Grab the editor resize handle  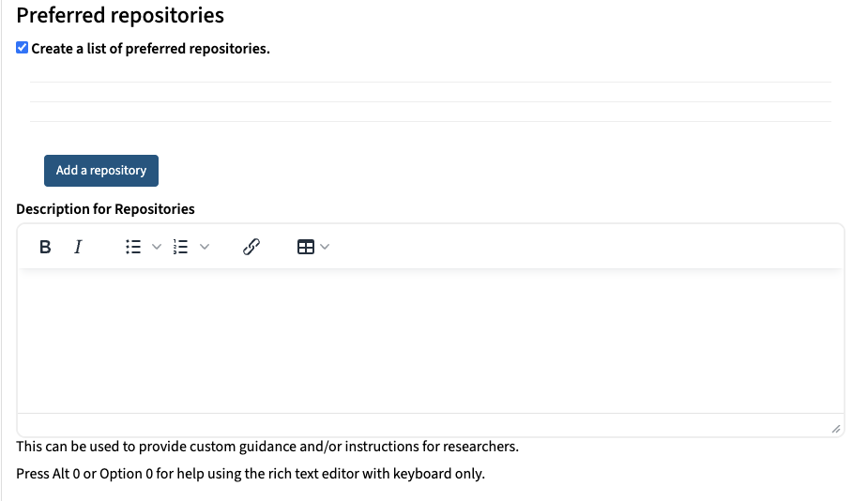point(835,428)
